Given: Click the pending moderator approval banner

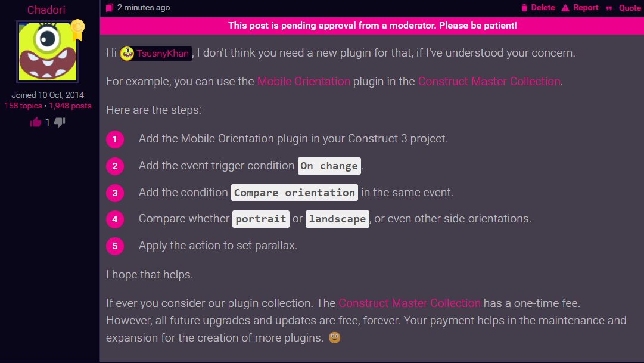Looking at the screenshot, I should point(372,26).
